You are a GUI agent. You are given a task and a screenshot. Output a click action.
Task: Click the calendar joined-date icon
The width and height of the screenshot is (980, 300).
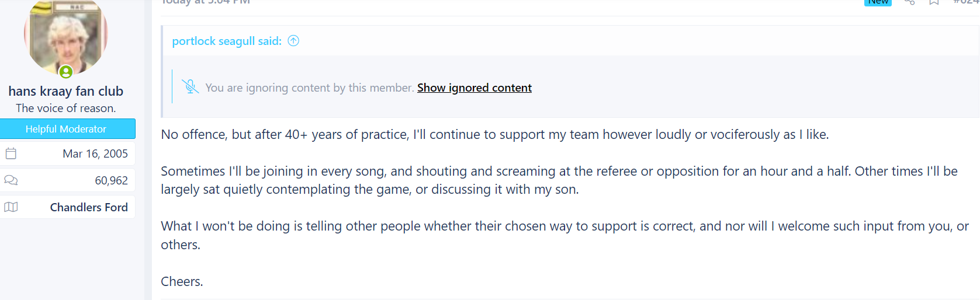click(x=11, y=154)
